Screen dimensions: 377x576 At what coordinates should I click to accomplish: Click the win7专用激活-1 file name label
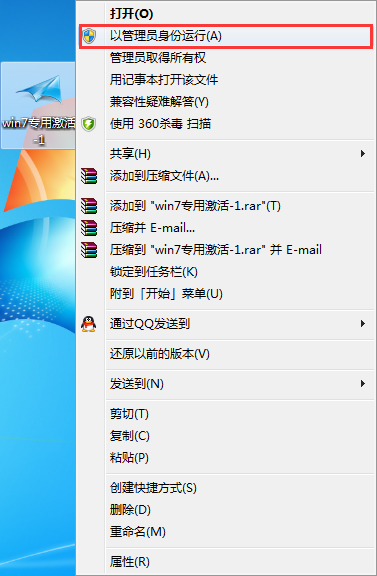point(38,131)
